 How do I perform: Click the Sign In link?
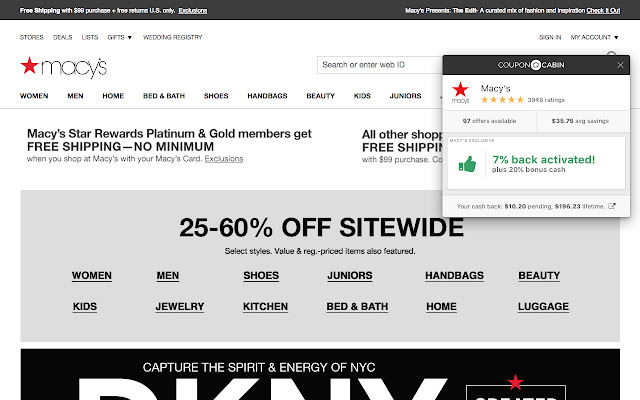pos(549,37)
